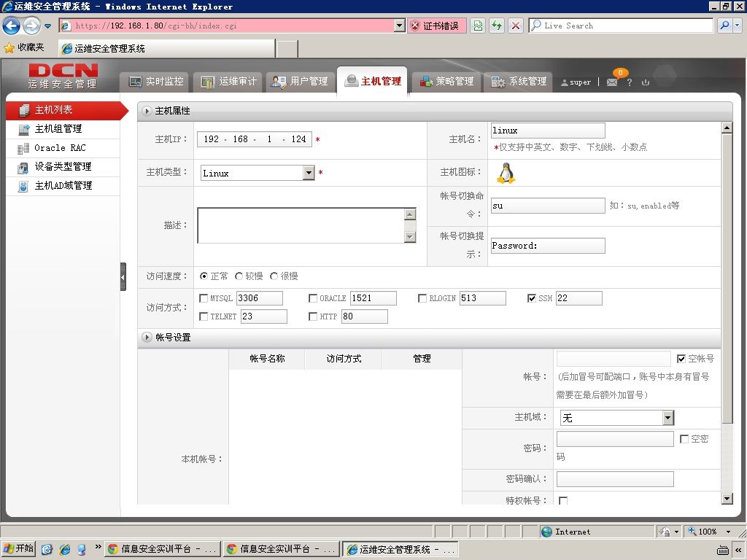Collapse the left sidebar with its handle
The height and width of the screenshot is (560, 747).
point(123,276)
